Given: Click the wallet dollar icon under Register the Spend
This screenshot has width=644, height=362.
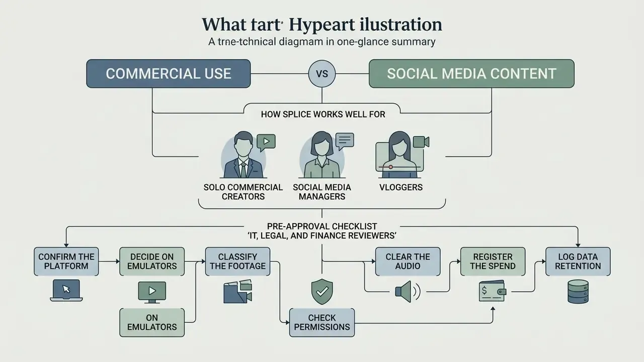Looking at the screenshot, I should (x=493, y=292).
